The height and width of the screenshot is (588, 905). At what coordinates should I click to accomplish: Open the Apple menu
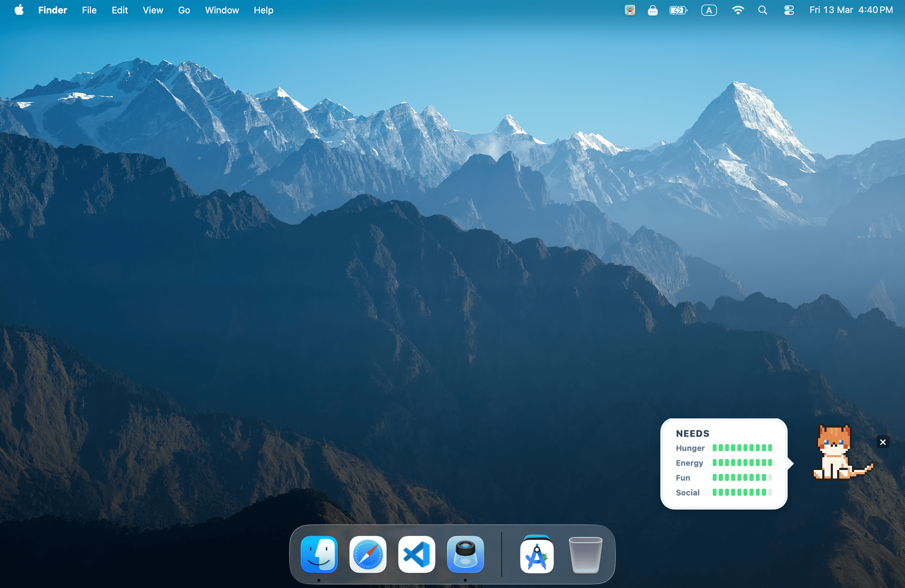coord(19,10)
